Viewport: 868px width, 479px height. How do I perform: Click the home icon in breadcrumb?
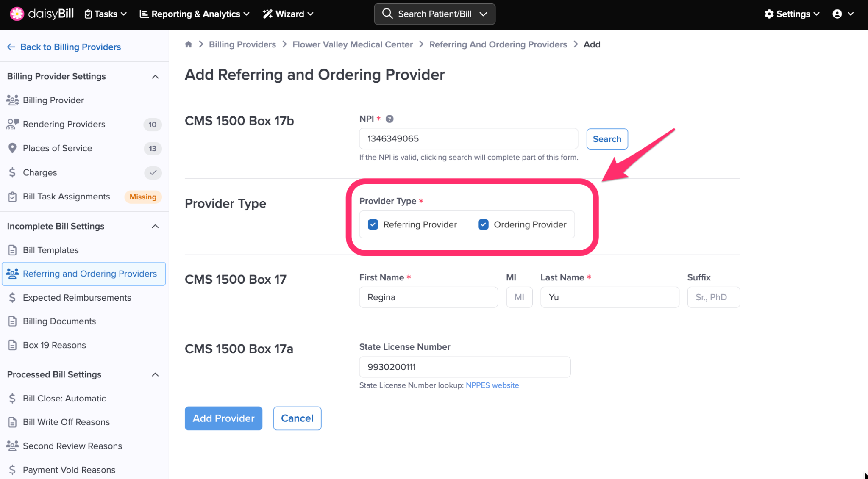(189, 44)
